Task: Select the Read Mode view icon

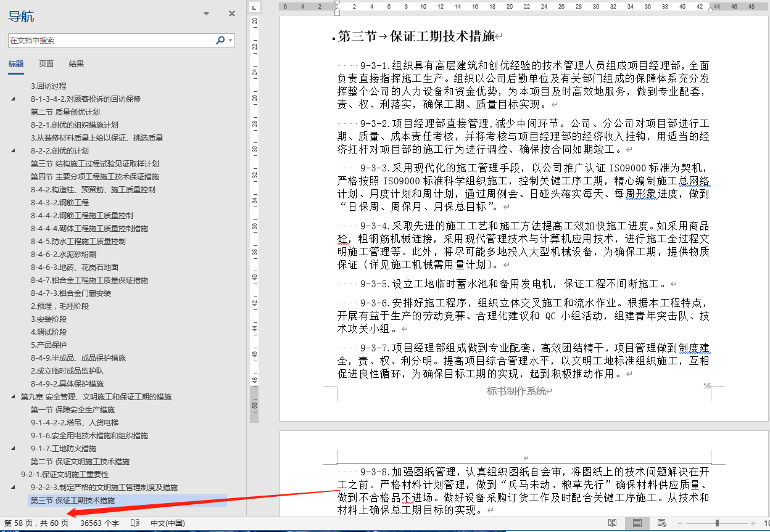Action: (x=613, y=523)
